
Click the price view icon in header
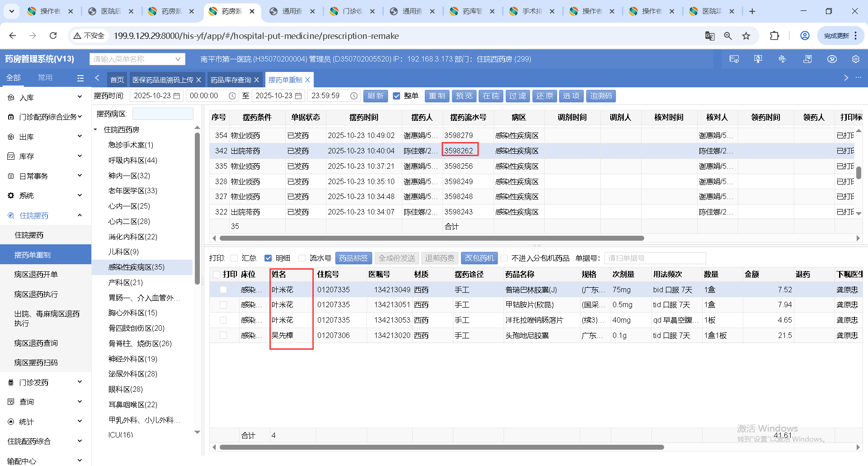pos(734,59)
